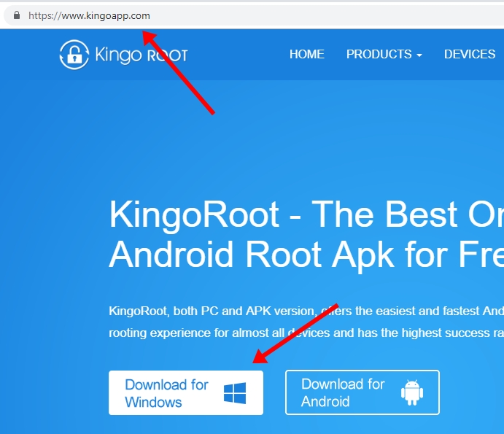Select the kingoapp.com URL in address bar

[x=89, y=15]
